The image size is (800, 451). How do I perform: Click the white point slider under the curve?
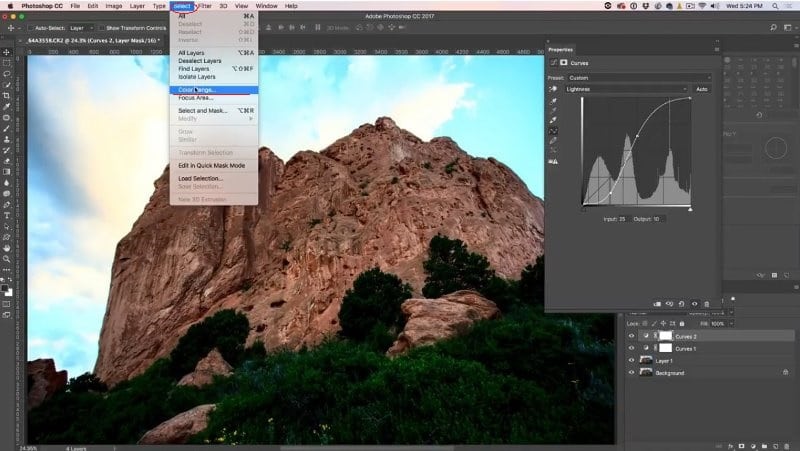pyautogui.click(x=690, y=209)
